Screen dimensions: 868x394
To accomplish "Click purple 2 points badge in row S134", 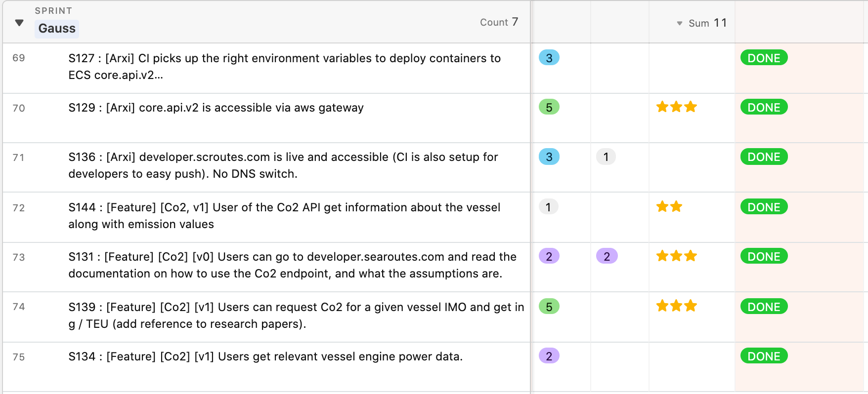I will tap(549, 356).
